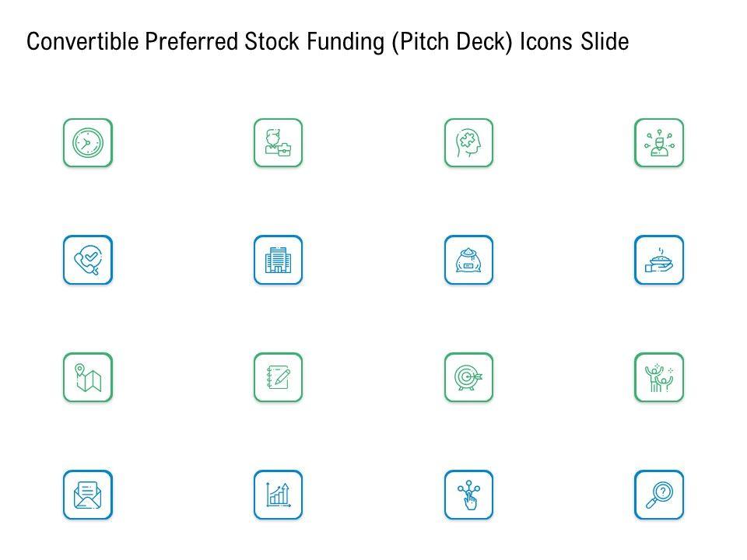This screenshot has height=560, width=747.
Task: Click the hand touching nodes icon
Action: [468, 495]
